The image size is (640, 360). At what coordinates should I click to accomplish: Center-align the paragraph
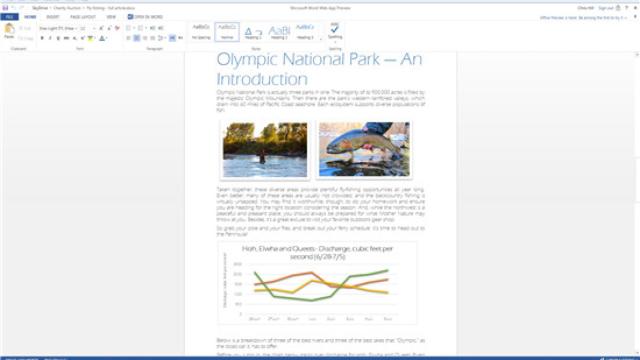[x=137, y=38]
